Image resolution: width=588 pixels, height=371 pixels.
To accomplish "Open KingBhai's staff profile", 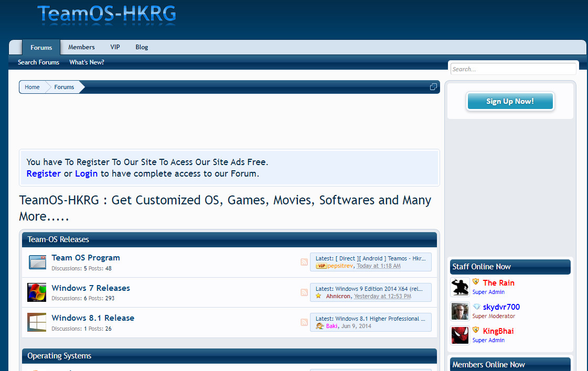I will pyautogui.click(x=498, y=331).
